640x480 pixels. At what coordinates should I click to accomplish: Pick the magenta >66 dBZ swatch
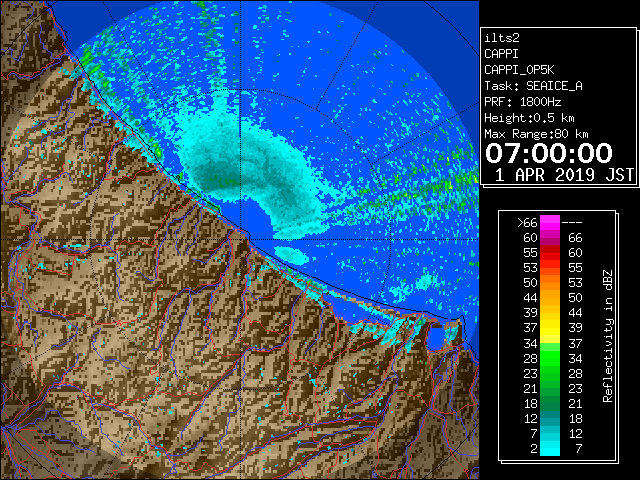coord(550,223)
